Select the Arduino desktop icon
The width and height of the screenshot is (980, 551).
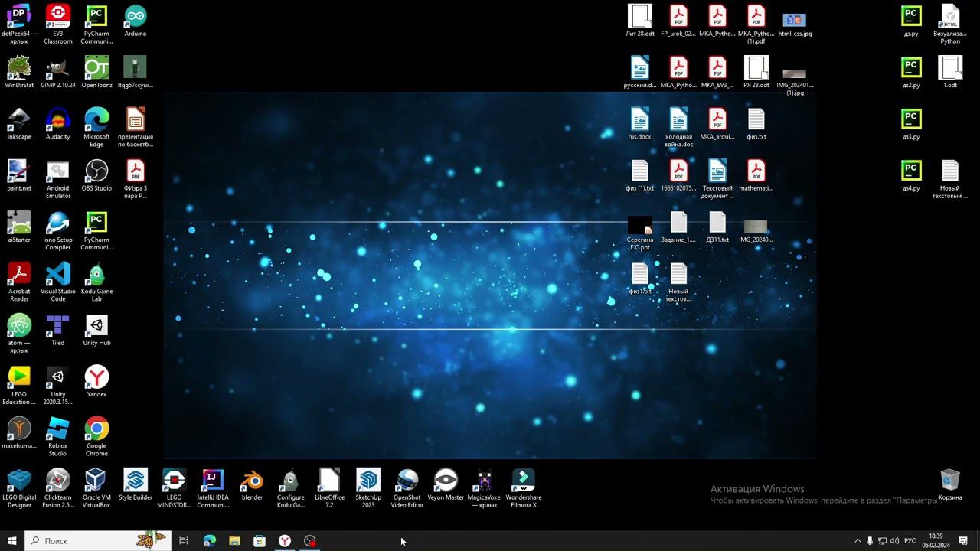135,20
